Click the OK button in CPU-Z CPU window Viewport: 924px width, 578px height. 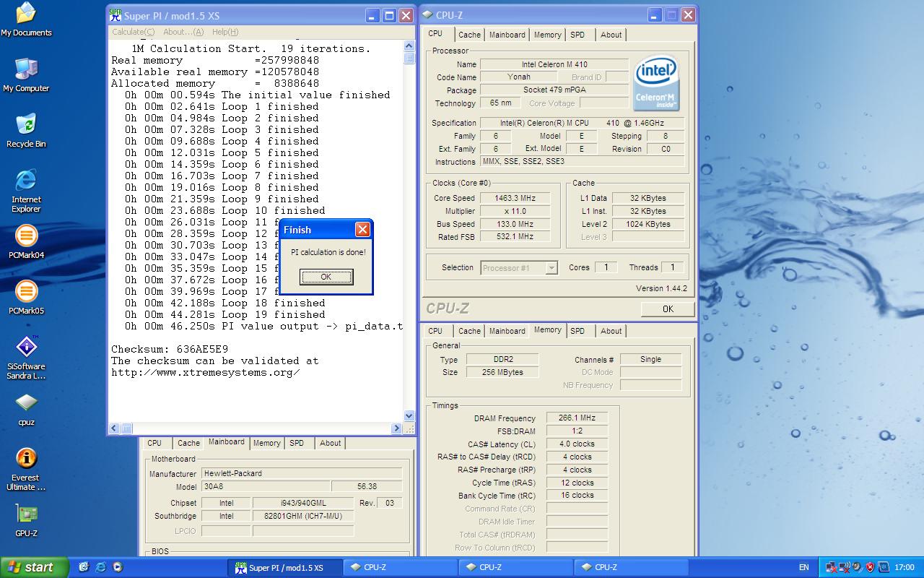point(668,309)
